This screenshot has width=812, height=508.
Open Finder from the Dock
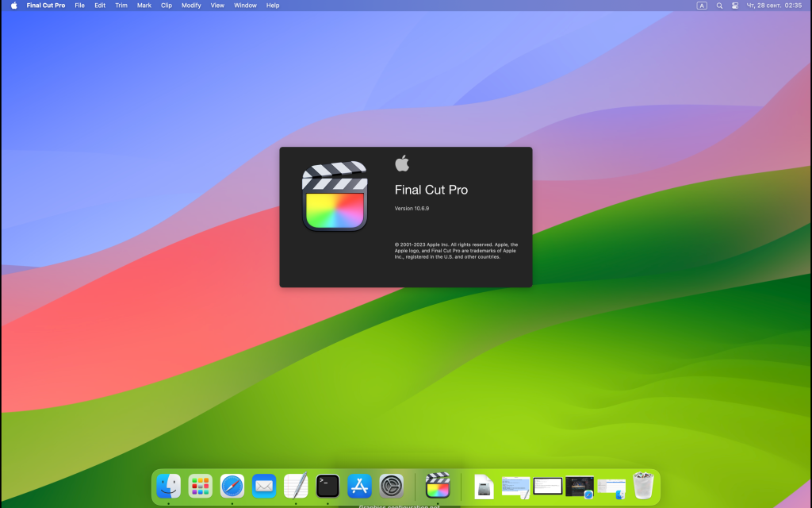[168, 487]
